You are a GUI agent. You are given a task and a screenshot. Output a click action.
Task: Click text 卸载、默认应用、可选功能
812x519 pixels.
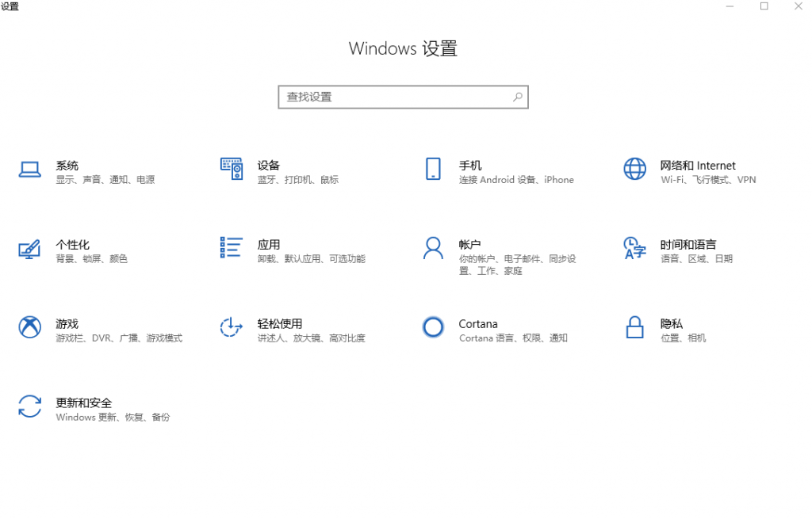[311, 259]
